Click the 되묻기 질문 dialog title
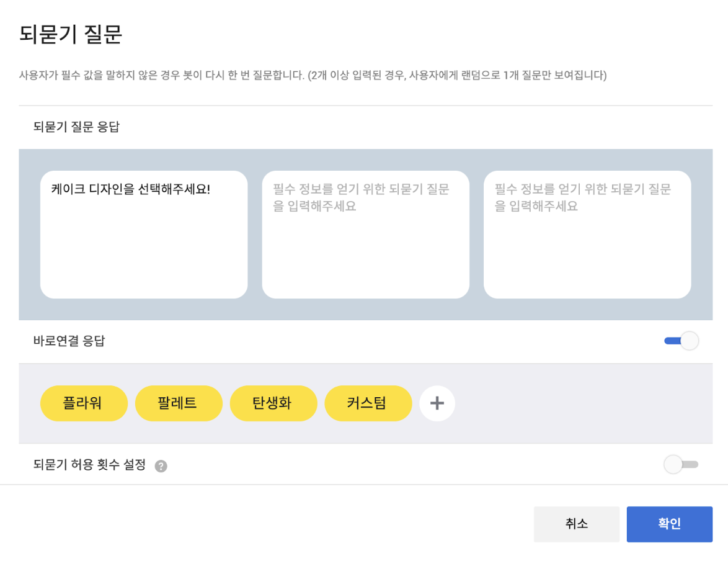This screenshot has width=728, height=566. 71,35
